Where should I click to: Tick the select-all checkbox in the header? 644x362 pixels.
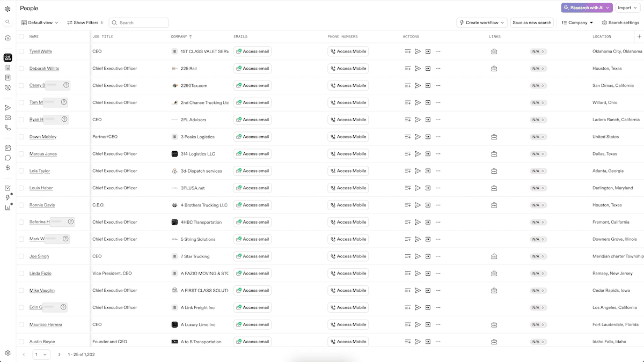point(21,36)
